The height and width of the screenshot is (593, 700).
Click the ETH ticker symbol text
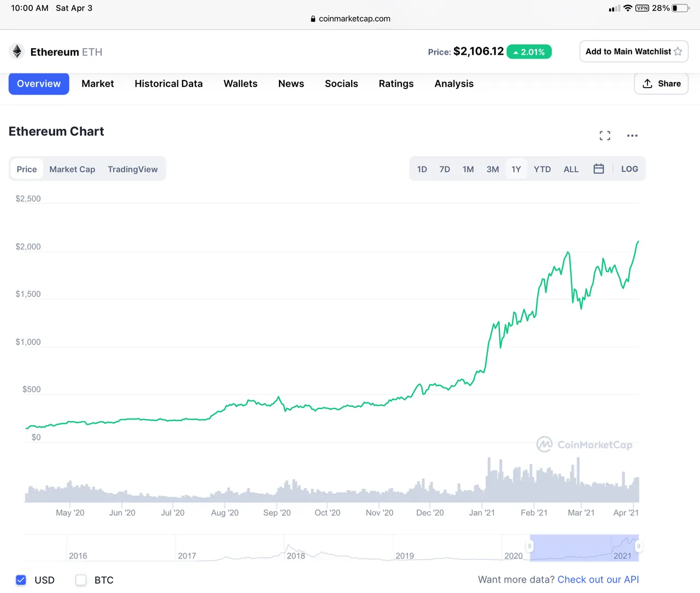click(x=92, y=52)
